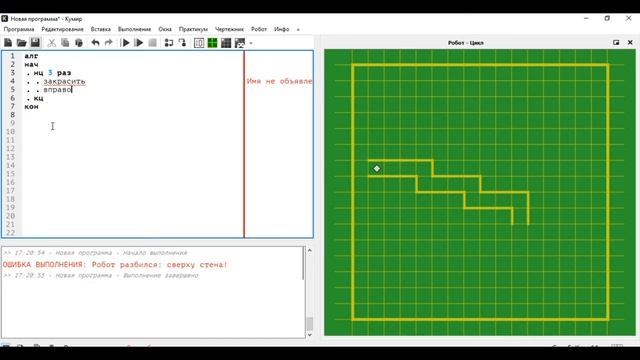The image size is (640, 360).
Task: Restore down the Kumir window
Action: click(607, 18)
